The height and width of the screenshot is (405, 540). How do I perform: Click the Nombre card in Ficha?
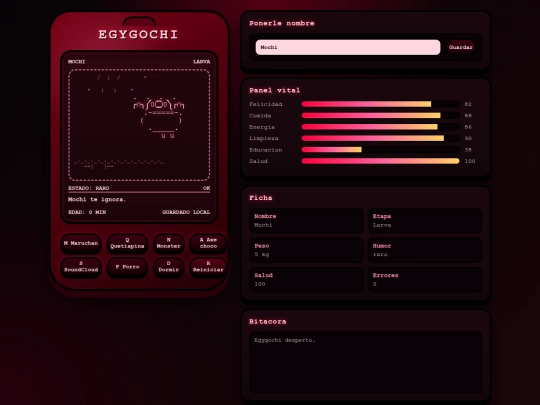[x=306, y=220]
